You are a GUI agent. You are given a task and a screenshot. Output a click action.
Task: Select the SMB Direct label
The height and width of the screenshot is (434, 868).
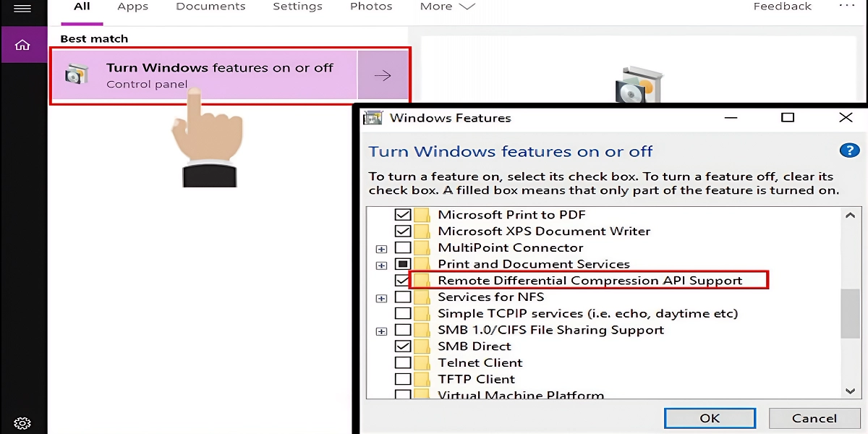(x=475, y=346)
